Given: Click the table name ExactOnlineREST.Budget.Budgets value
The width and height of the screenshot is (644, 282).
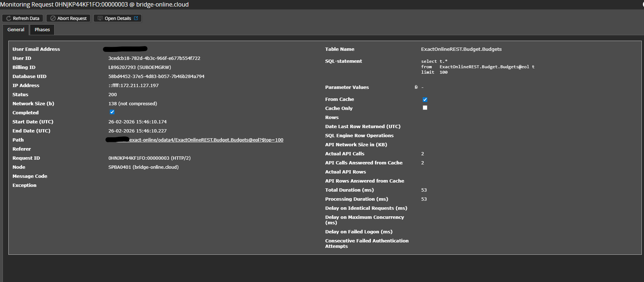Looking at the screenshot, I should click(461, 49).
